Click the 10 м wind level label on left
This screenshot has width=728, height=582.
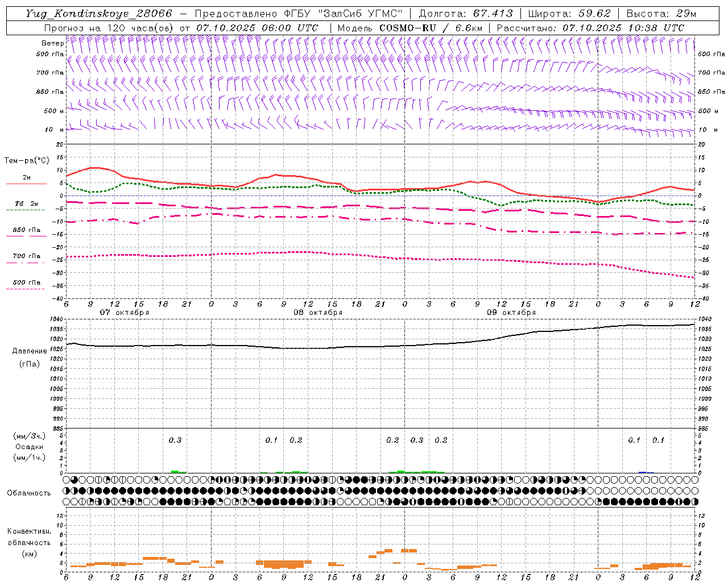[54, 130]
